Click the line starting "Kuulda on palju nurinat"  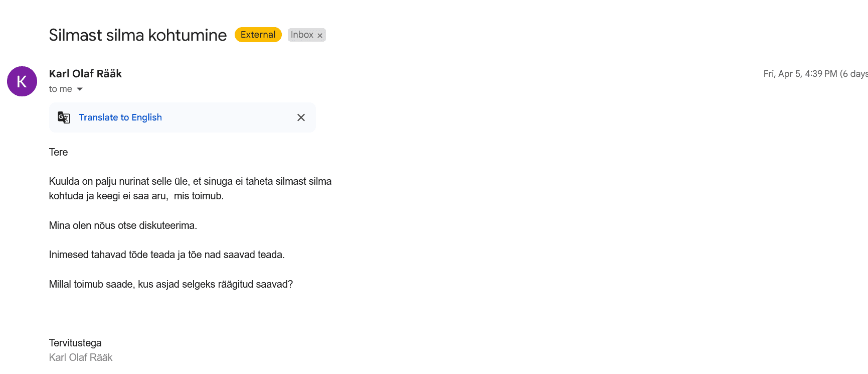[190, 181]
